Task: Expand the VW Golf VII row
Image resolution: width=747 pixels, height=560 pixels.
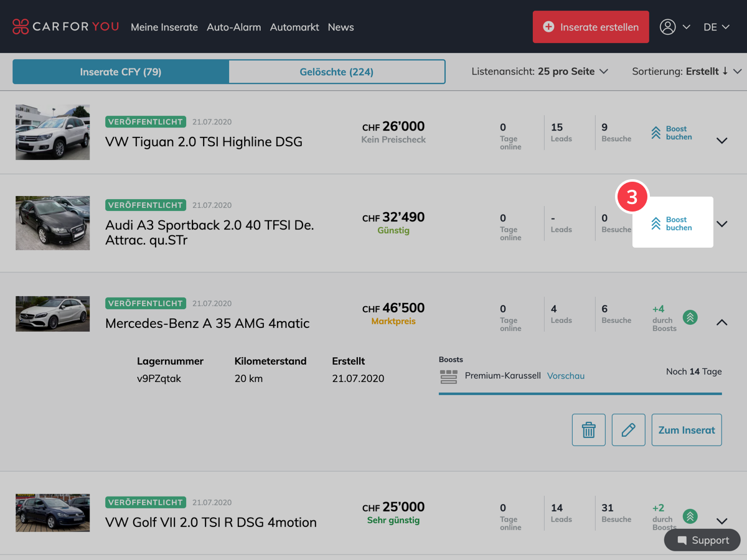Action: tap(722, 521)
